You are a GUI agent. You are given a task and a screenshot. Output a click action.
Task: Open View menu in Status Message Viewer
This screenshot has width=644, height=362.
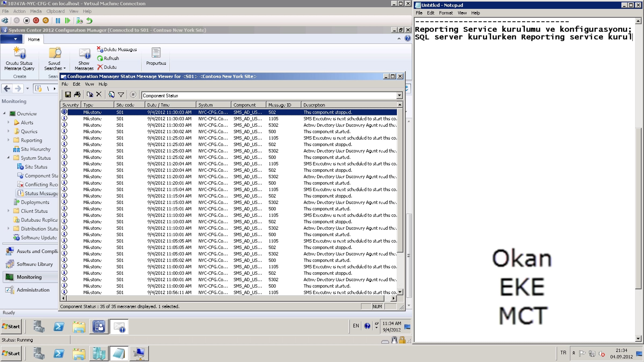click(x=89, y=84)
